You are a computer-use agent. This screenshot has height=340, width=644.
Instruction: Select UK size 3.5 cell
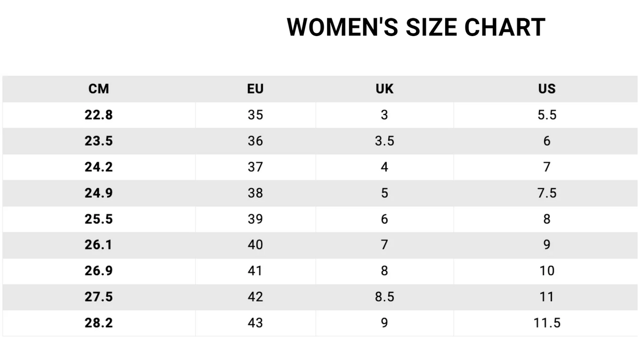point(385,141)
